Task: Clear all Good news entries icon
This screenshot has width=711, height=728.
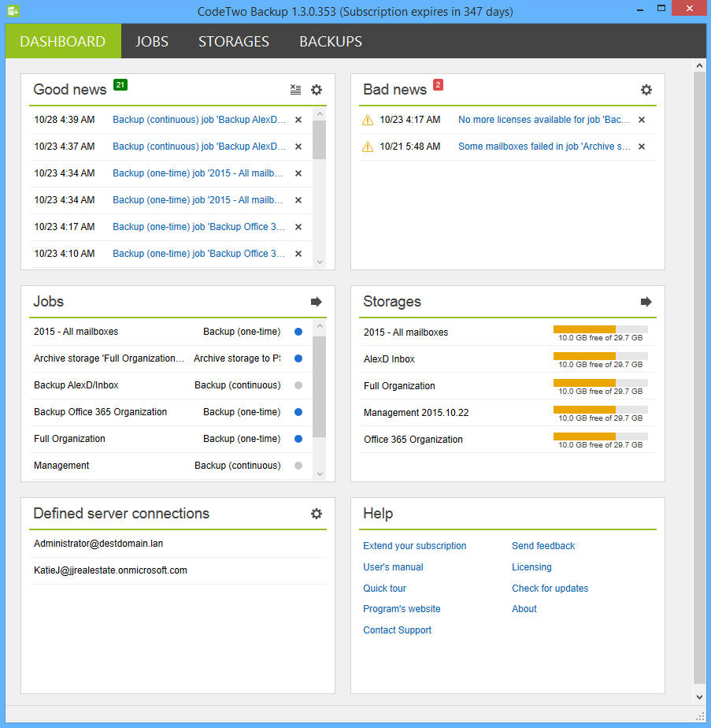Action: [295, 90]
